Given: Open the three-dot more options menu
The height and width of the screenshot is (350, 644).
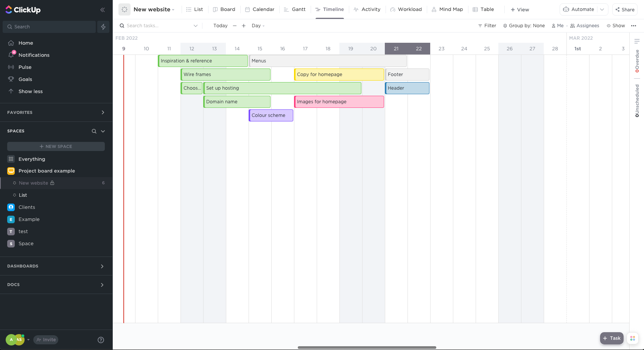Looking at the screenshot, I should 633,26.
